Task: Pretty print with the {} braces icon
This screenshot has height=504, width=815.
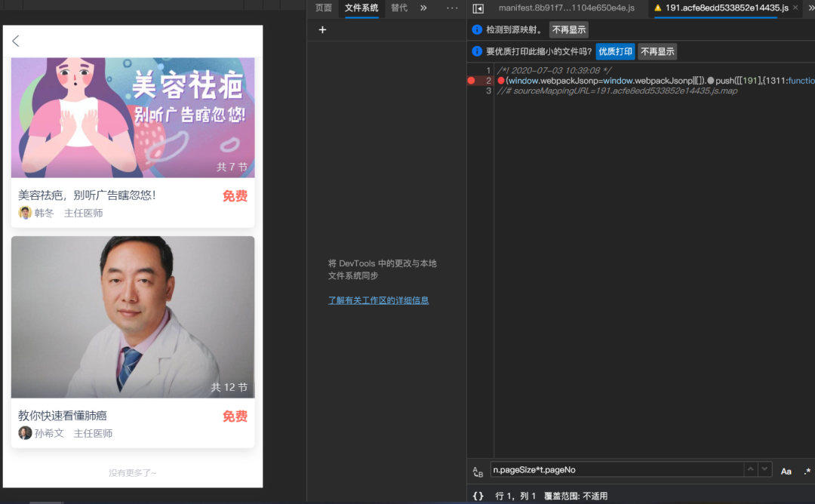Action: coord(478,496)
